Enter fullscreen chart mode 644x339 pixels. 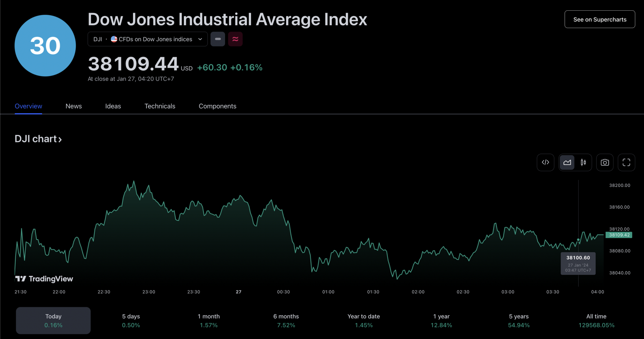coord(626,162)
